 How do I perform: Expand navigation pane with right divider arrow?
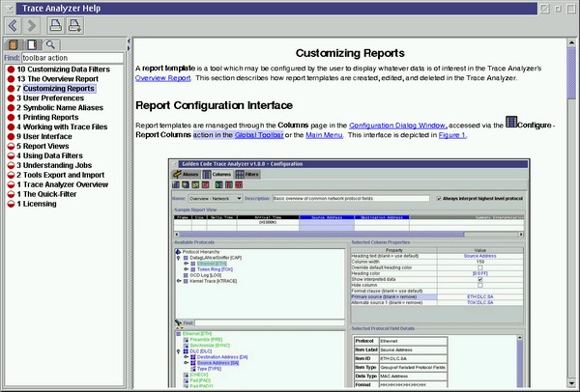(x=129, y=48)
